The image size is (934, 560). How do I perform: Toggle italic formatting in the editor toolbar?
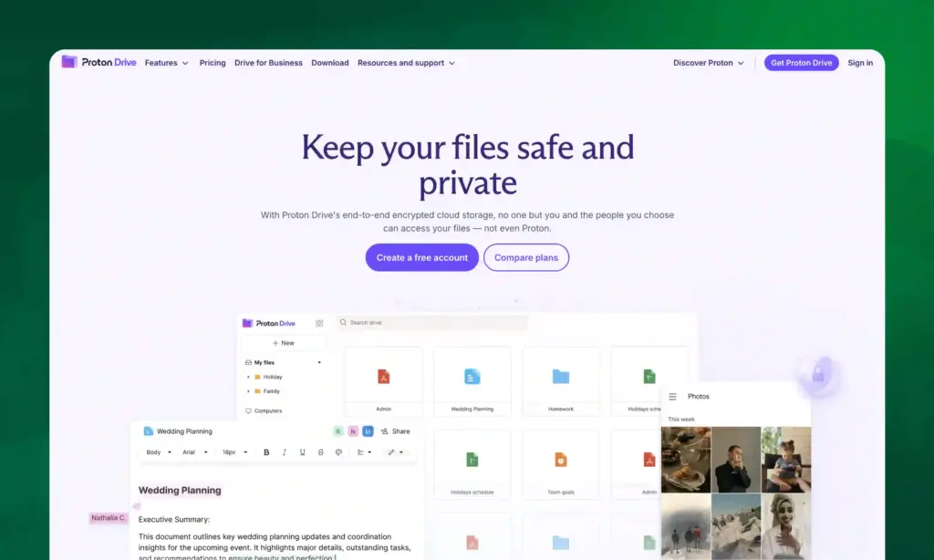pos(285,452)
